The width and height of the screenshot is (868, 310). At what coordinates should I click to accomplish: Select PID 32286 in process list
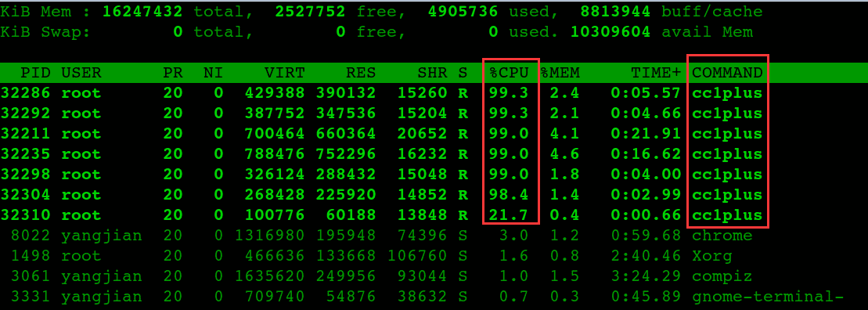coord(26,93)
